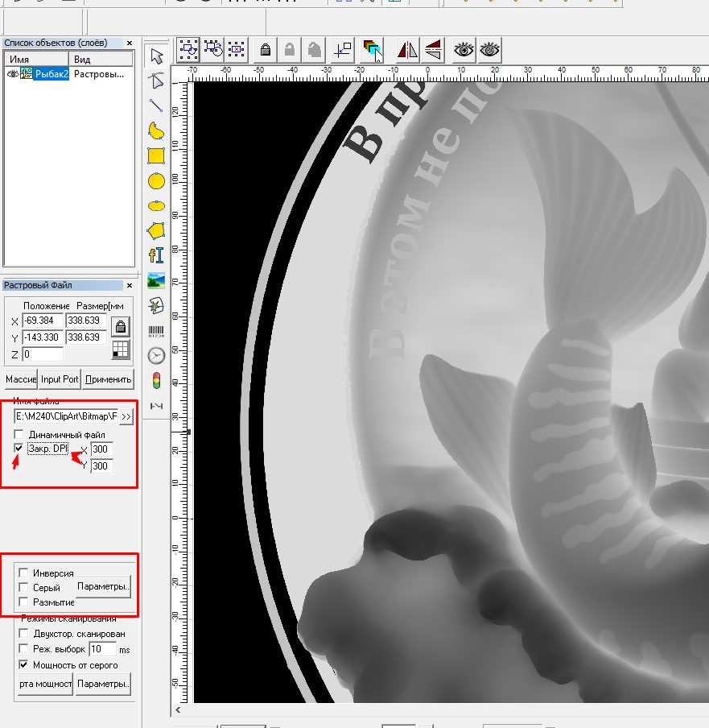
Task: Toggle visibility eye of Рыбак2 object
Action: tap(12, 74)
